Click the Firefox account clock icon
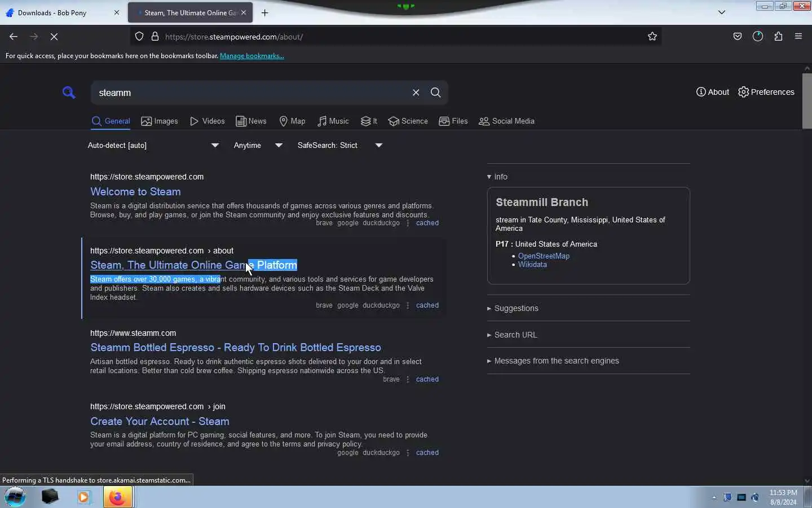Viewport: 812px width, 508px height. coord(758,37)
